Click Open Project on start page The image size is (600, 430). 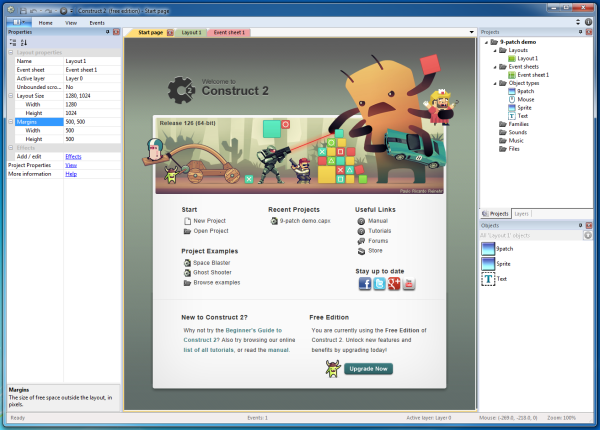tap(206, 231)
